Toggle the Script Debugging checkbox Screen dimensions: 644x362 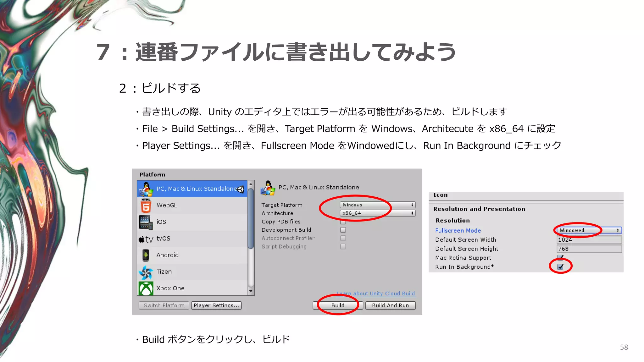[x=343, y=247]
